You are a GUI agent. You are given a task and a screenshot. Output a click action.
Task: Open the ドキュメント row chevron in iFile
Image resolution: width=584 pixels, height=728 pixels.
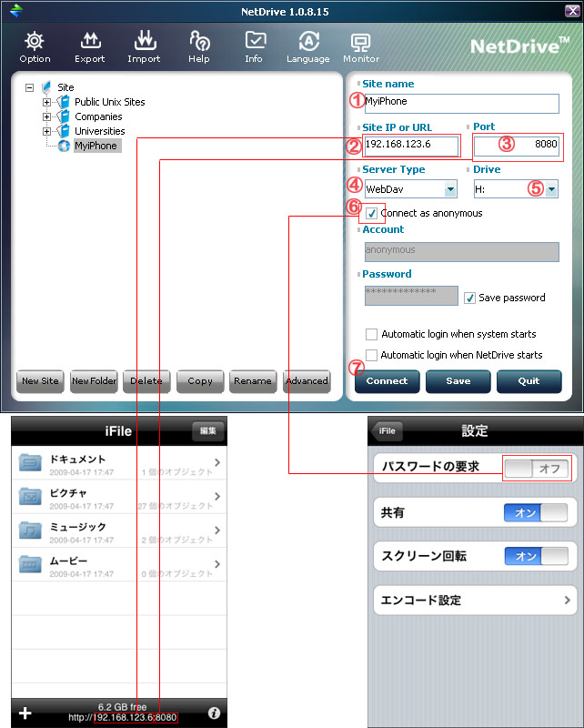pyautogui.click(x=217, y=462)
